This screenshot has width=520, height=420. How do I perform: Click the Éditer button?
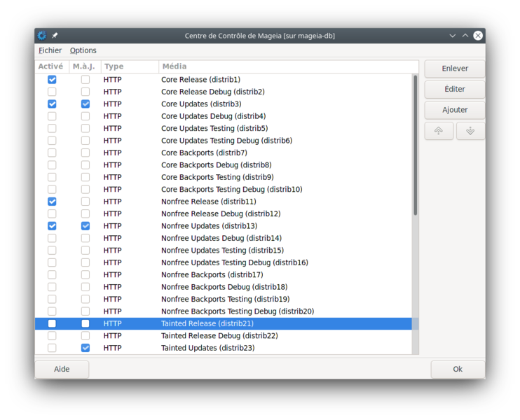[455, 89]
